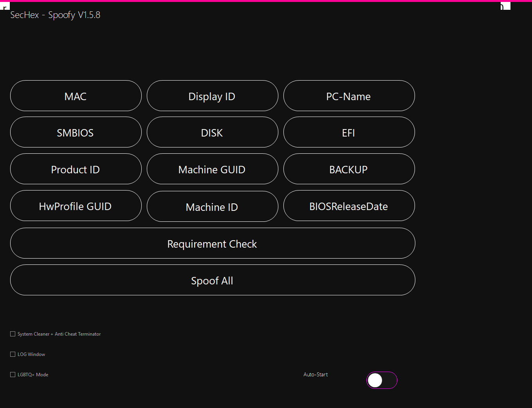This screenshot has width=532, height=408.
Task: Click the EFI button
Action: pos(349,132)
